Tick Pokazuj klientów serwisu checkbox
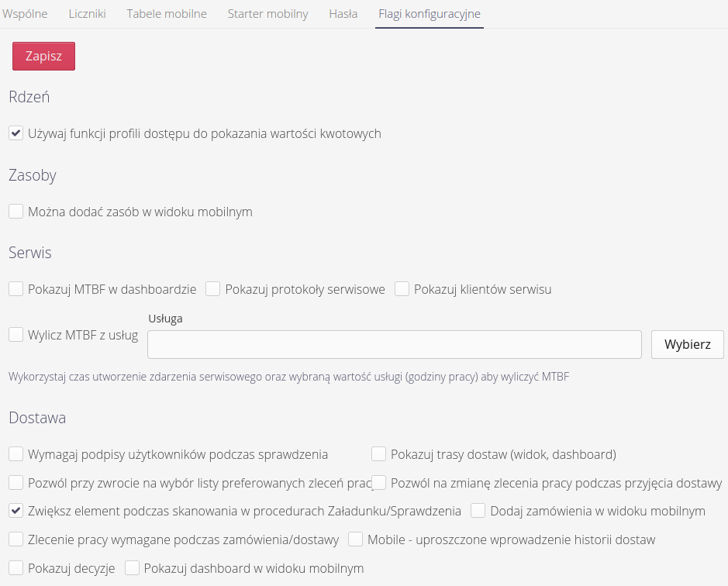Viewport: 728px width, 586px height. [x=402, y=289]
